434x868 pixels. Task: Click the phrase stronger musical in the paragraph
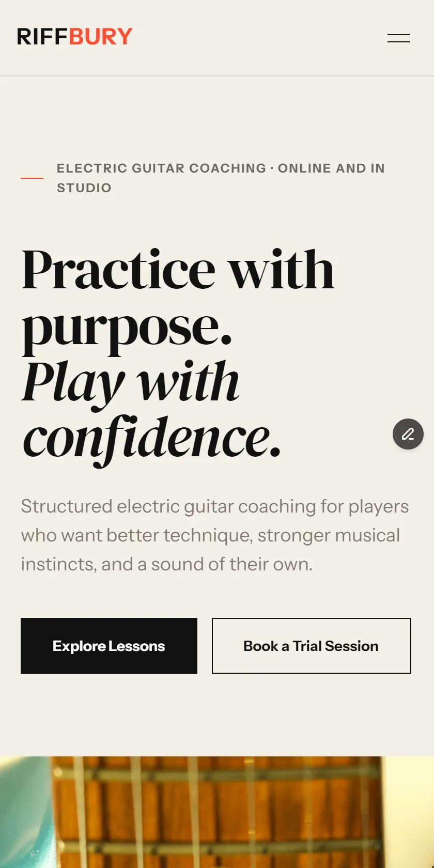[x=329, y=535]
